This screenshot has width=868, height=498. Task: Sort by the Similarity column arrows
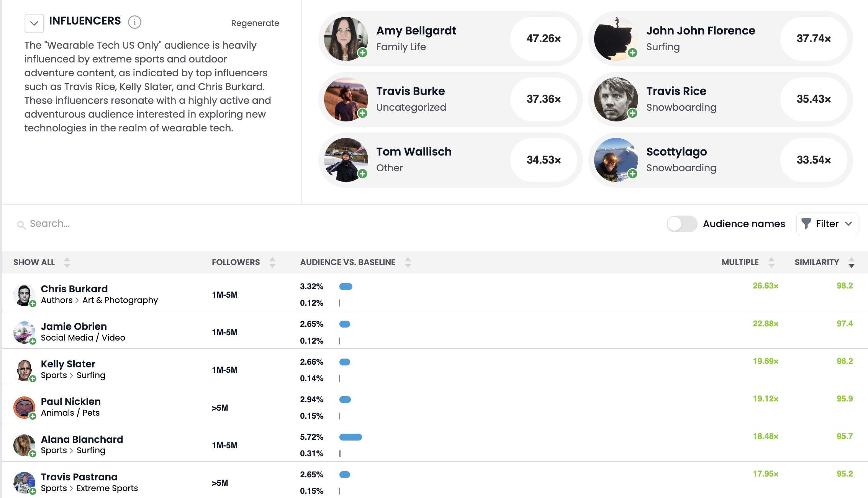pyautogui.click(x=851, y=262)
